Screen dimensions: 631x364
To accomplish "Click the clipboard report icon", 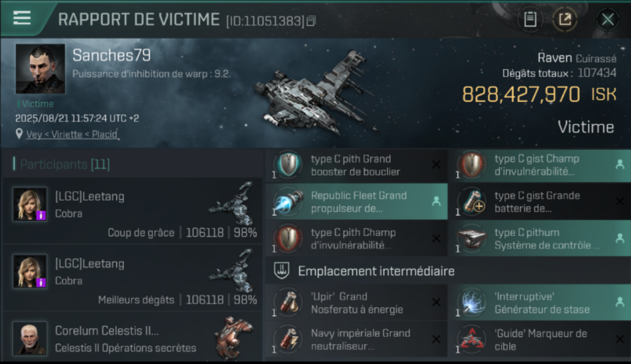I will tap(530, 19).
